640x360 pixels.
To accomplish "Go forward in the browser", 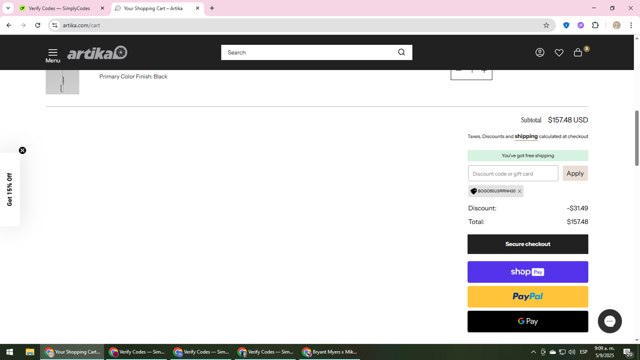I will [x=23, y=25].
